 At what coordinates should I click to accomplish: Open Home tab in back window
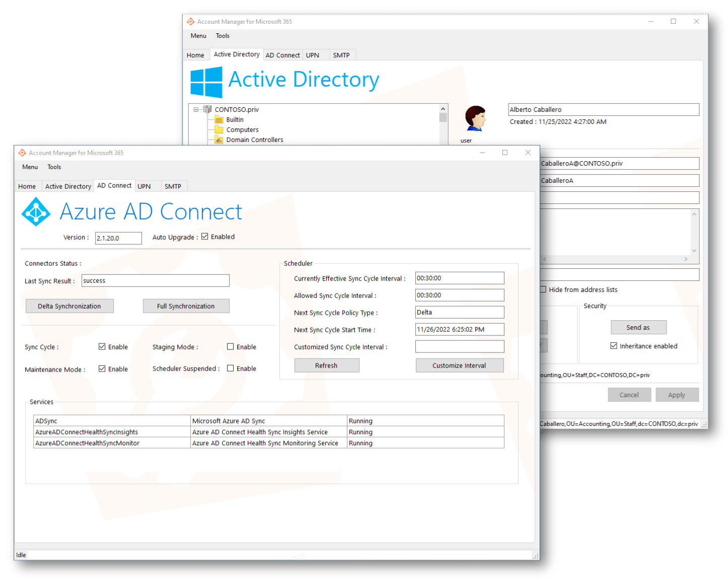tap(195, 55)
